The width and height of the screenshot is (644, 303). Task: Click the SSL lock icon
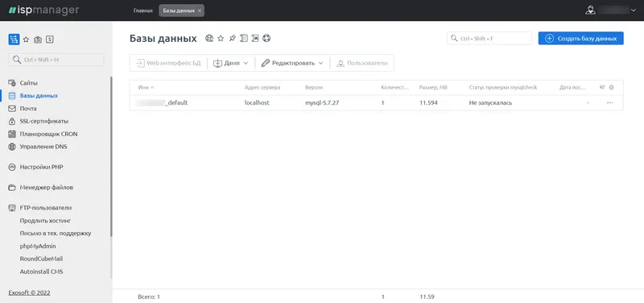[12, 122]
